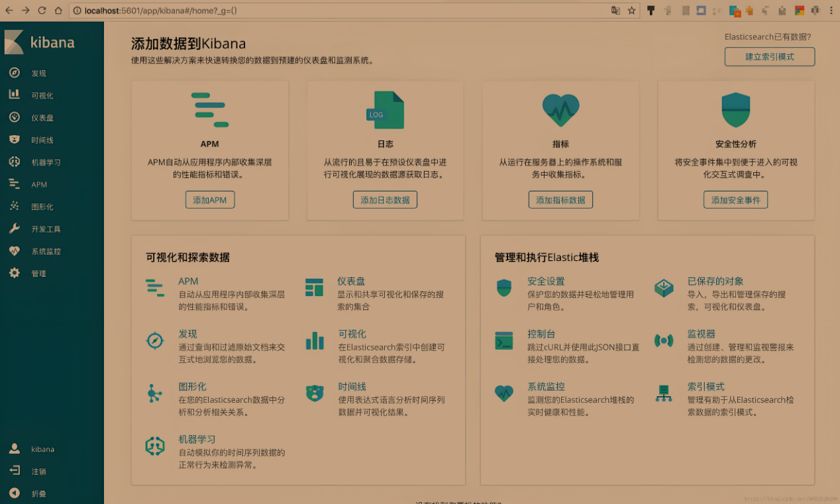Click 机器学习 icon in explore panel
The width and height of the screenshot is (840, 504).
pyautogui.click(x=154, y=446)
